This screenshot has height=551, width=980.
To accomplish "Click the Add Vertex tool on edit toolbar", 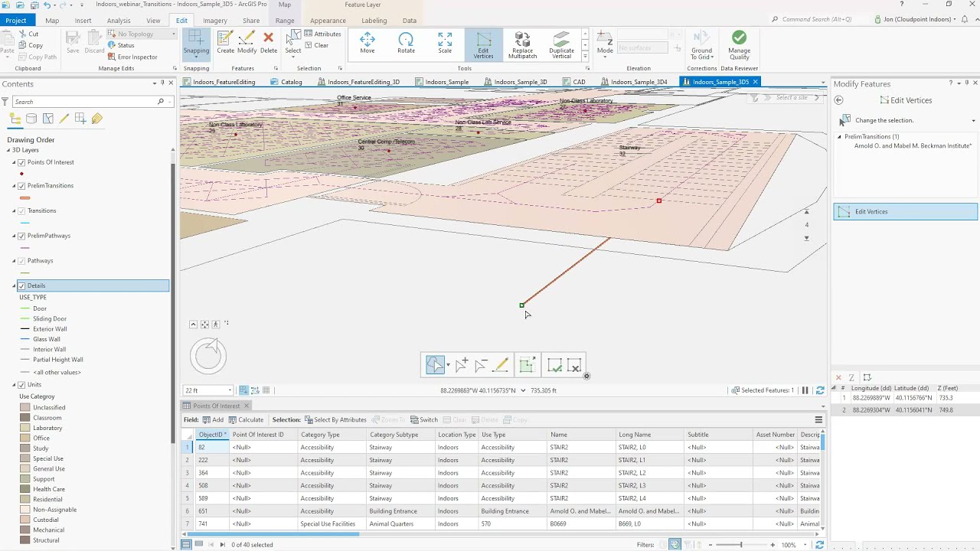I will 461,366.
